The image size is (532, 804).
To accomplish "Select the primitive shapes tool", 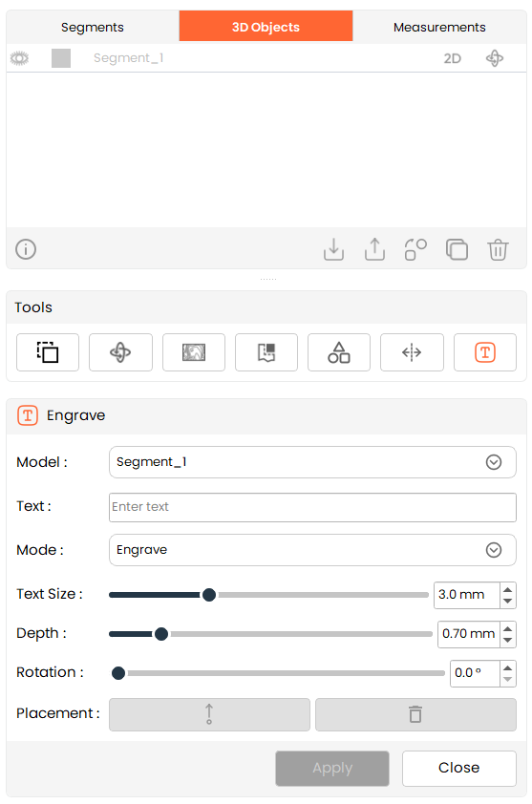I will click(x=339, y=352).
